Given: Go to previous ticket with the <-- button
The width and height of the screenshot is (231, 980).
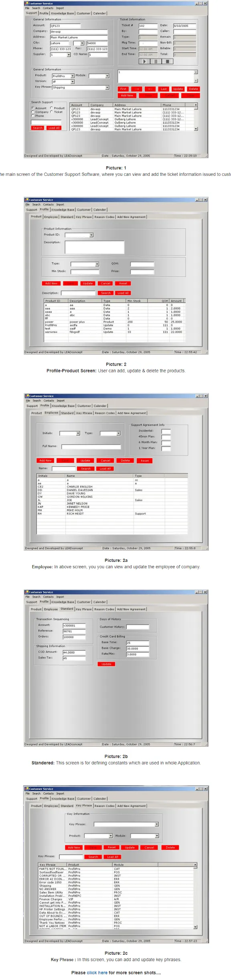Looking at the screenshot, I should click(150, 89).
